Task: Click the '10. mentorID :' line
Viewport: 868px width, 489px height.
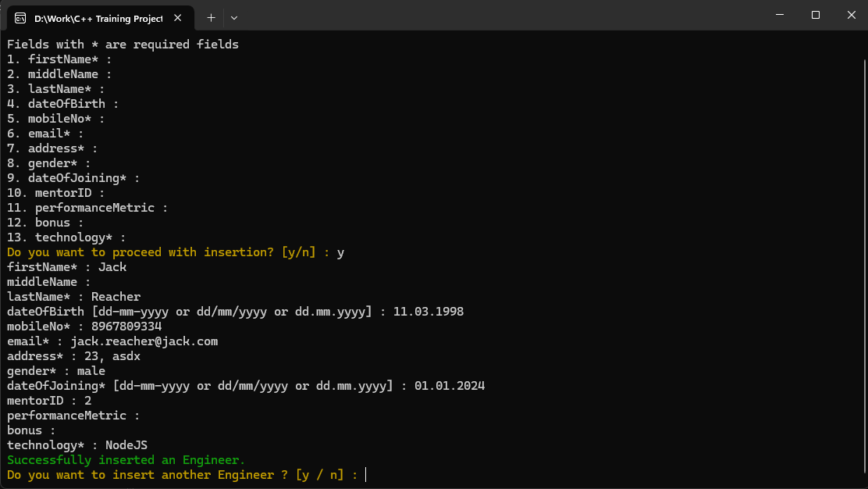Action: [55, 193]
